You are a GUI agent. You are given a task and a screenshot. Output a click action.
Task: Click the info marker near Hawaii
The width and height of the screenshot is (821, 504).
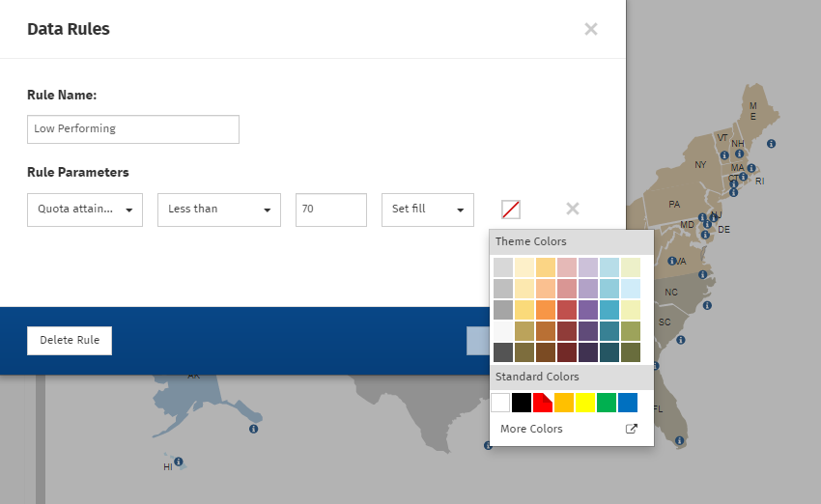pos(179,462)
